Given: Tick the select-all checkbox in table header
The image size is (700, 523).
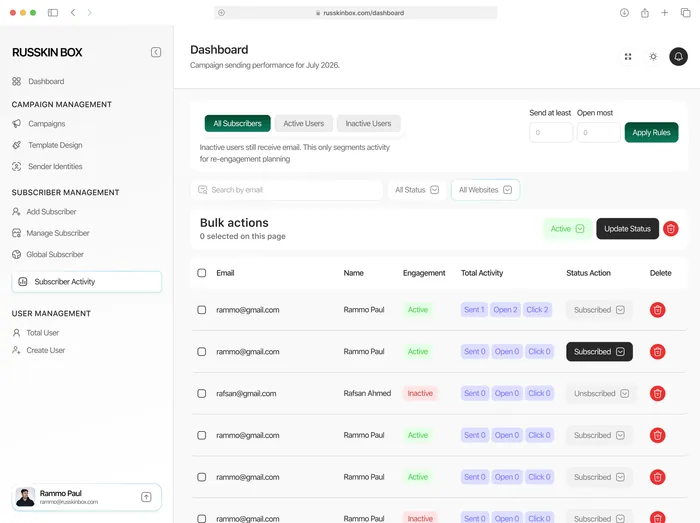Looking at the screenshot, I should coord(202,273).
